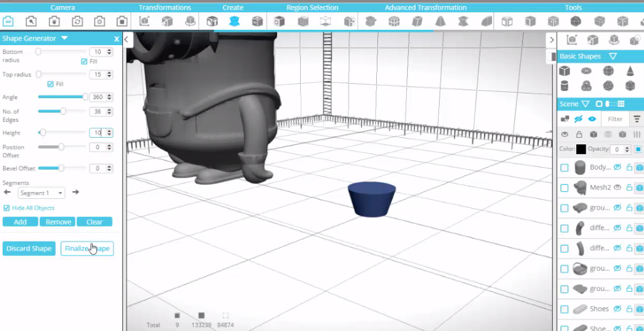Select the Shape Generator icon in the Create group
This screenshot has width=644, height=331.
tap(234, 21)
